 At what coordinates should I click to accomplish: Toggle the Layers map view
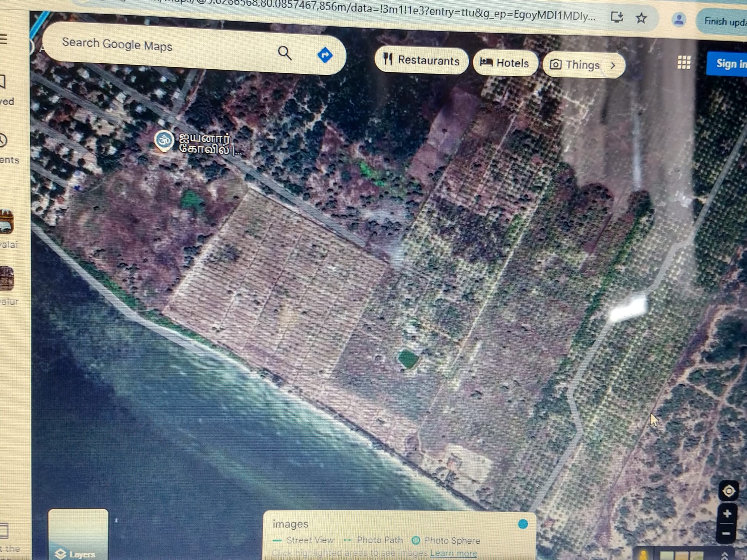click(x=78, y=535)
